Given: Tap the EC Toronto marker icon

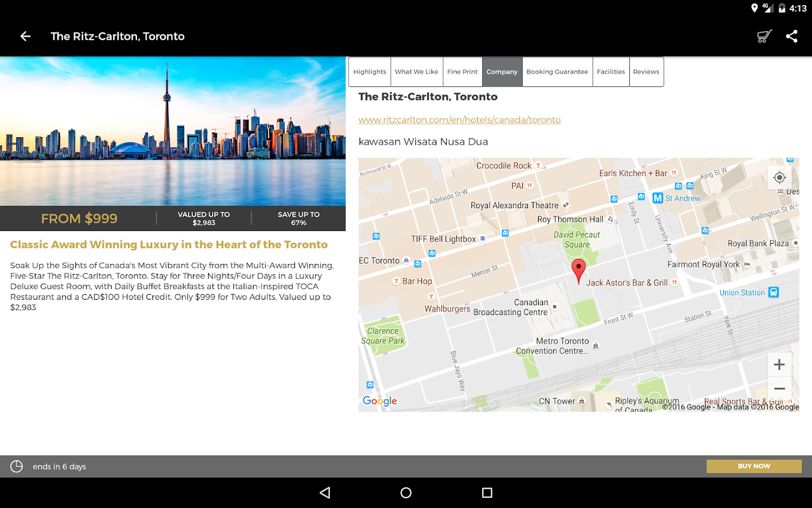Looking at the screenshot, I should point(406,260).
